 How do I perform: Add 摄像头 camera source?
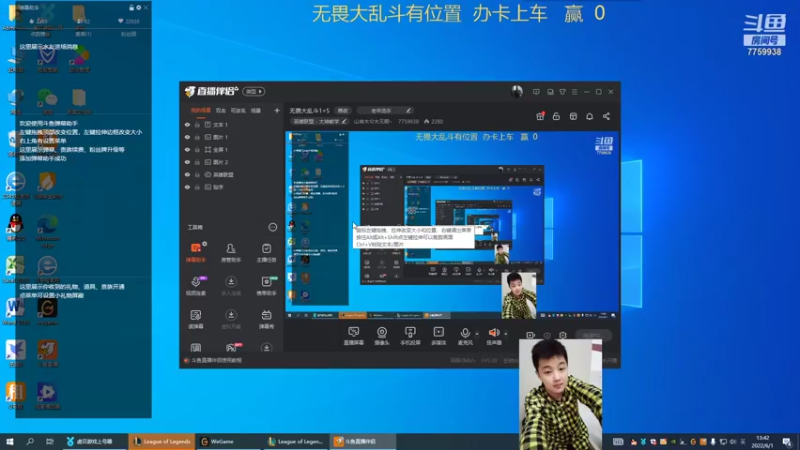(382, 336)
